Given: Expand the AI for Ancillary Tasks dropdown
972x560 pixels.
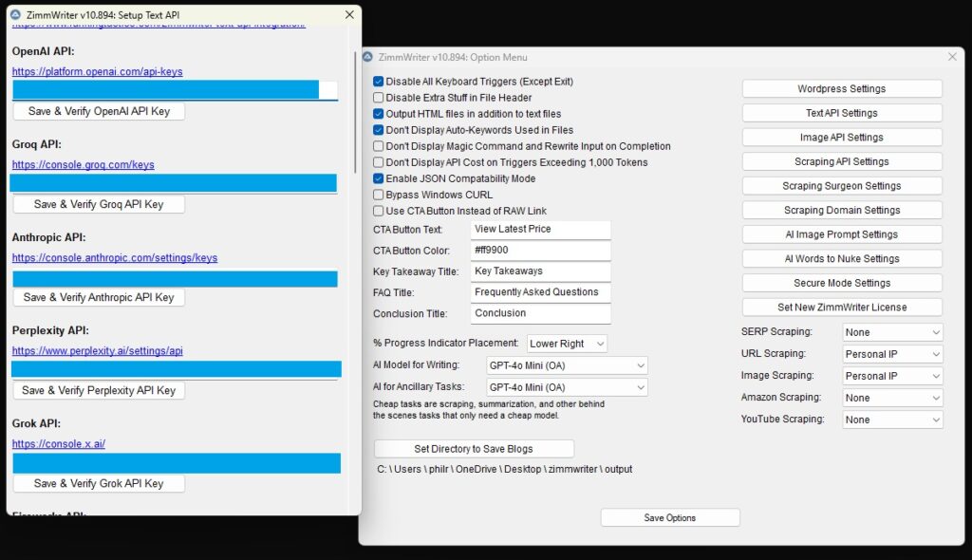Looking at the screenshot, I should pyautogui.click(x=567, y=387).
